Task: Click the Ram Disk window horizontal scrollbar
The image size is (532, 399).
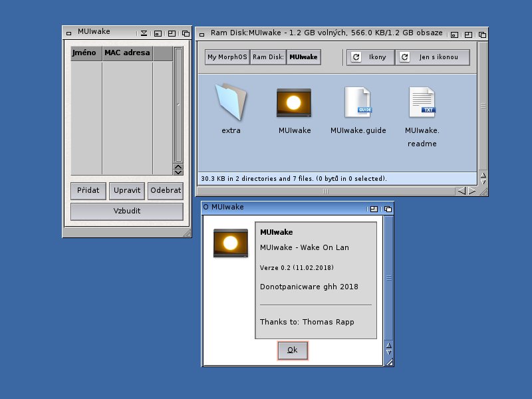Action: (x=326, y=192)
